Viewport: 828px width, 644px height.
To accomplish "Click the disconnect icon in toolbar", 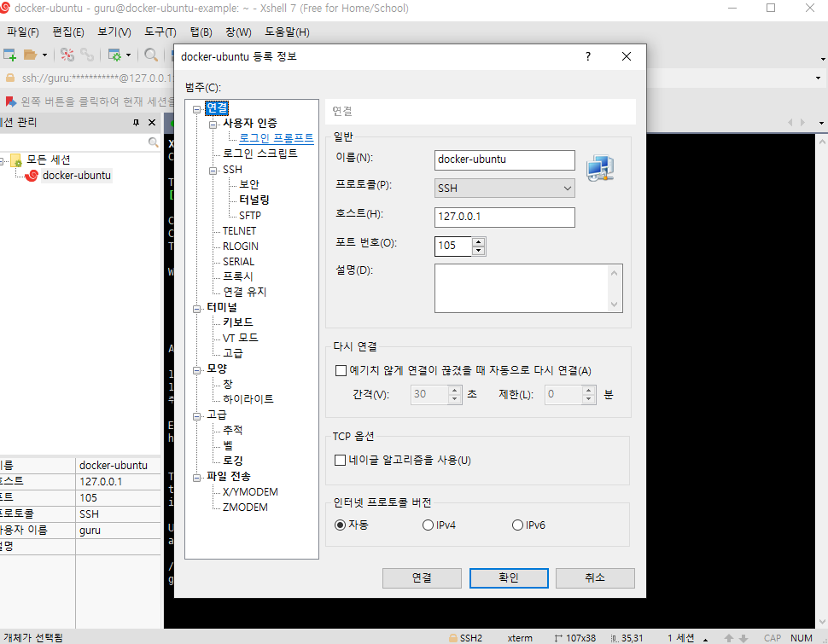I will (x=67, y=55).
